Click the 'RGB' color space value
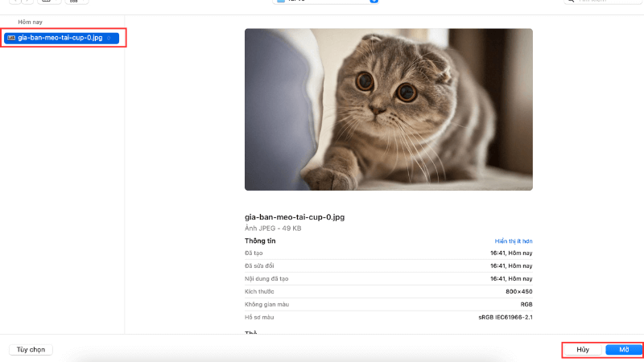Image resolution: width=644 pixels, height=362 pixels. coord(526,304)
